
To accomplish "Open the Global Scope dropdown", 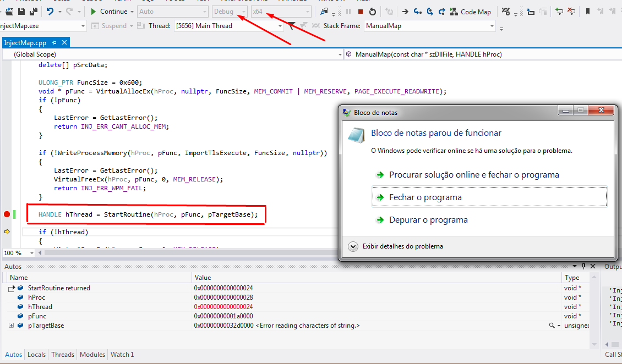I will pos(339,54).
